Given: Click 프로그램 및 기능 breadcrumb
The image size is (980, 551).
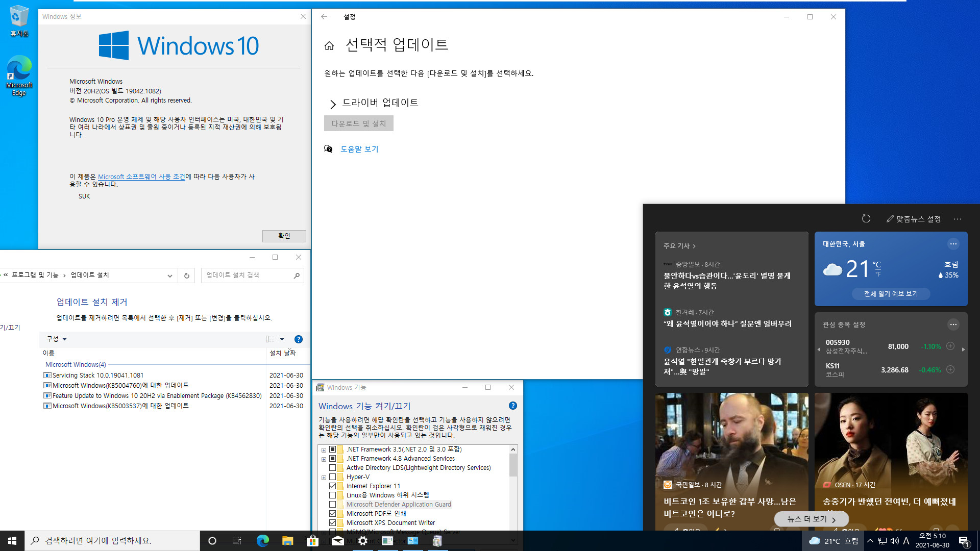Looking at the screenshot, I should (35, 275).
